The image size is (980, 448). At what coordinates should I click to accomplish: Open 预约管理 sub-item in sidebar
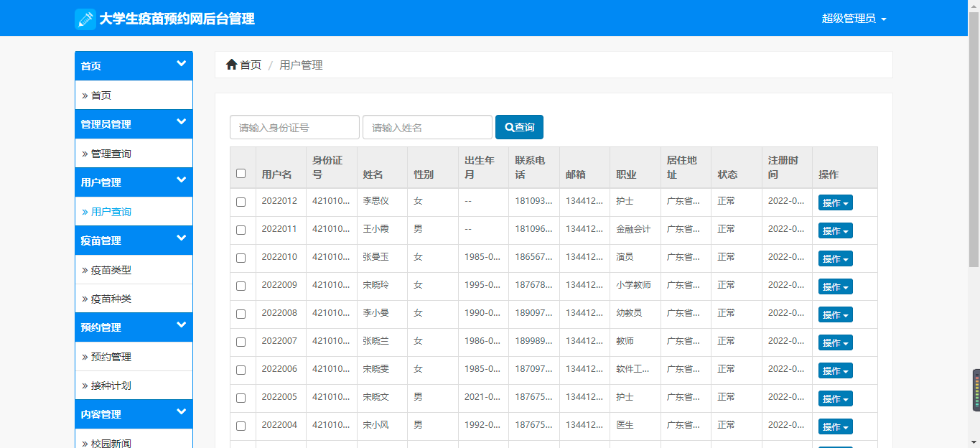134,357
